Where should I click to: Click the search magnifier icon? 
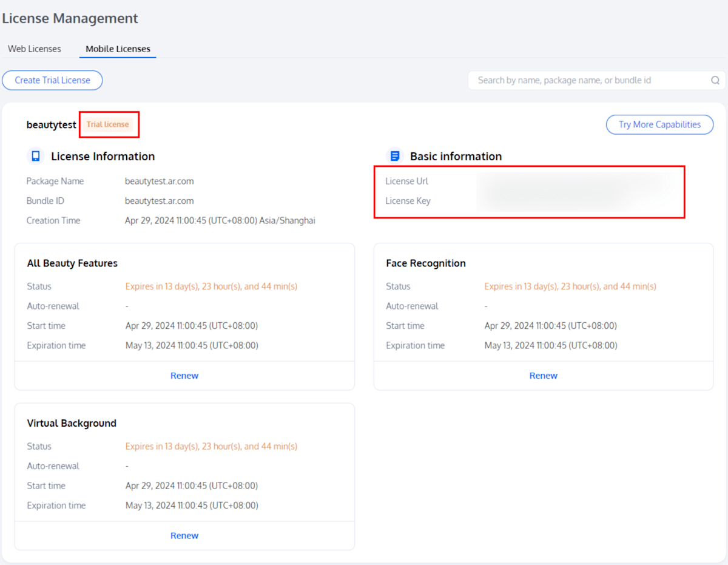(x=715, y=80)
